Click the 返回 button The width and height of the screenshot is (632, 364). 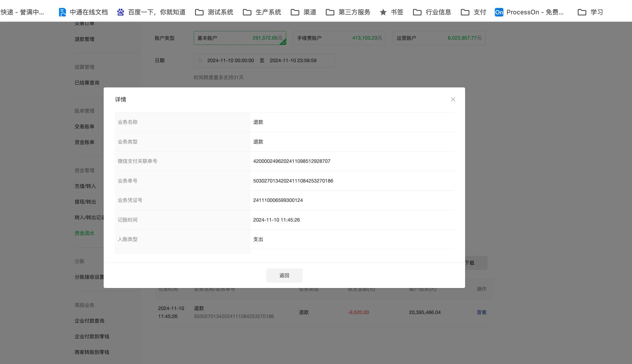coord(284,275)
